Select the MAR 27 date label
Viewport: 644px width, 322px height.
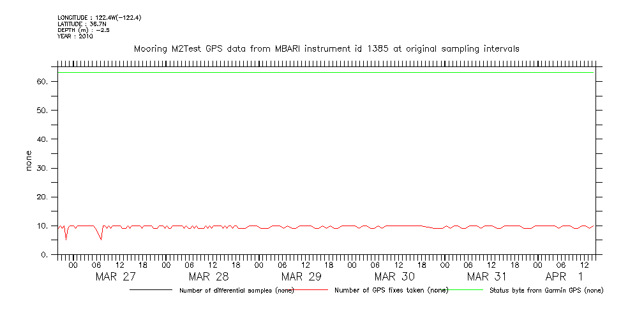point(116,277)
